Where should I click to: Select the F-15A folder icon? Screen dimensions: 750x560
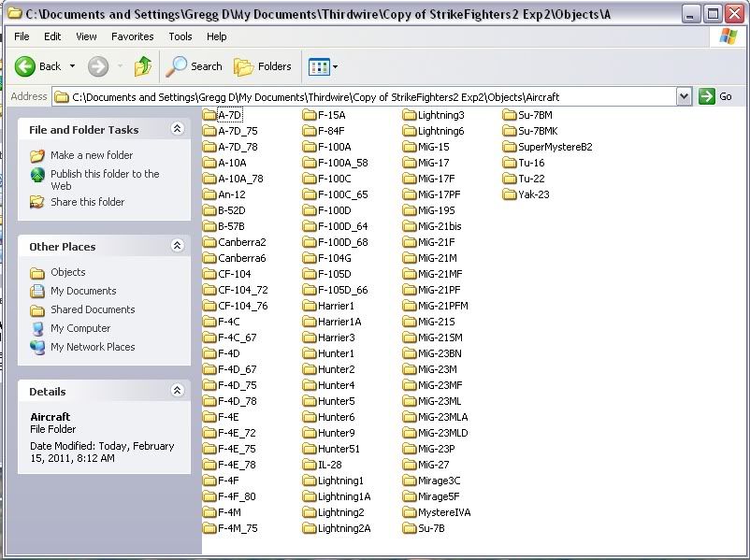coord(309,115)
